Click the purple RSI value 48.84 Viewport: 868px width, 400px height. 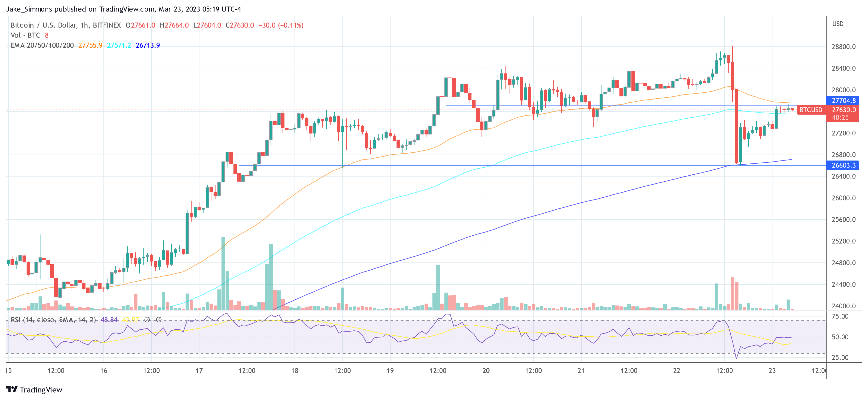point(109,320)
